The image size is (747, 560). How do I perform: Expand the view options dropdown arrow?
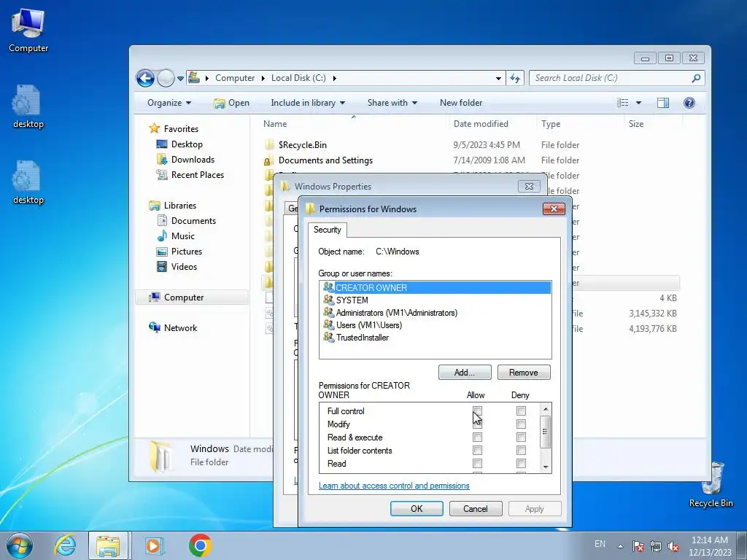tap(638, 103)
